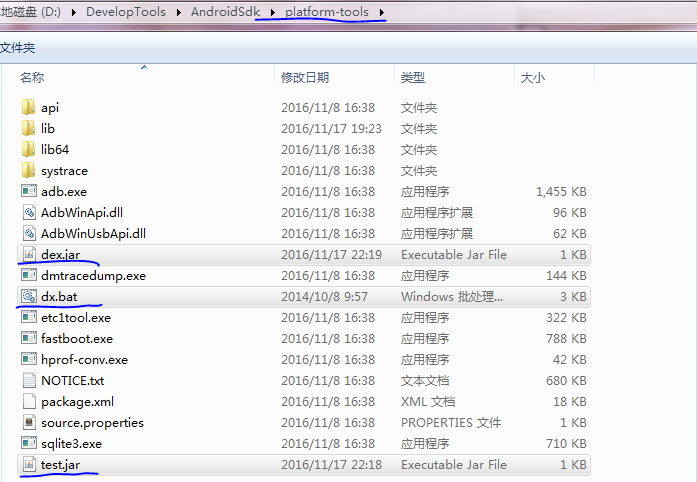697x482 pixels.
Task: Select the api folder icon
Action: pyautogui.click(x=28, y=107)
